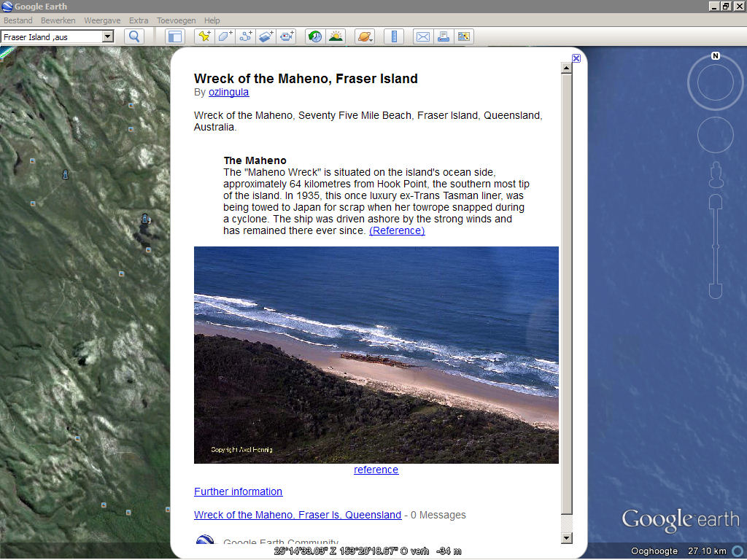Add a placemark with the pushpin tool
This screenshot has height=560, width=747.
coord(205,36)
